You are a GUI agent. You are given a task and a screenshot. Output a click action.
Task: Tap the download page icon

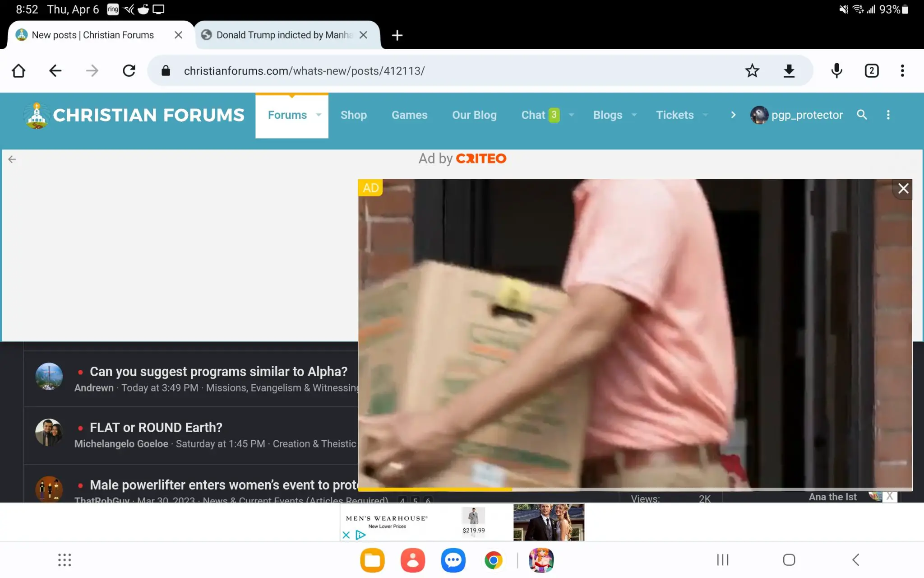pyautogui.click(x=789, y=71)
